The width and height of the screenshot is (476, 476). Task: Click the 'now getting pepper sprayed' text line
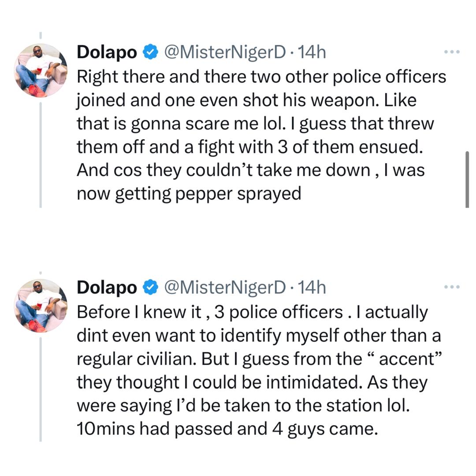(189, 194)
